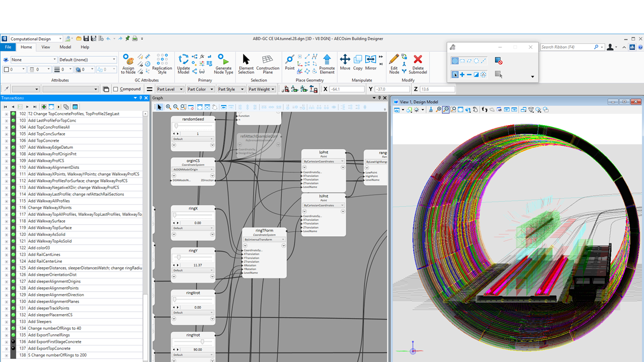
Task: Open the Part Level dropdown
Action: point(170,89)
